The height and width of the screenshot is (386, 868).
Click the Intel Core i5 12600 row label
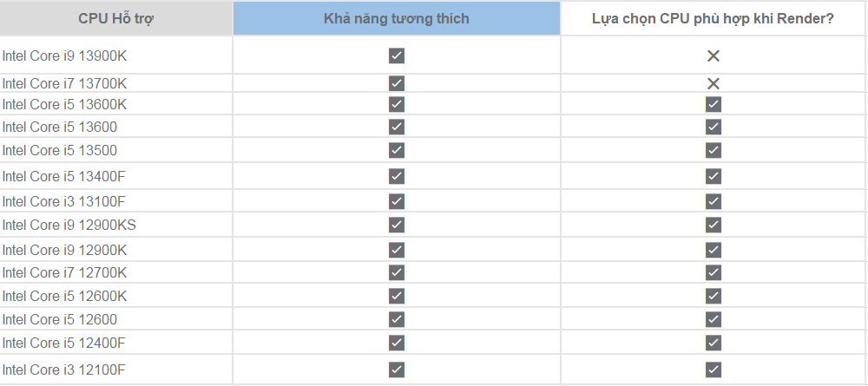(60, 319)
